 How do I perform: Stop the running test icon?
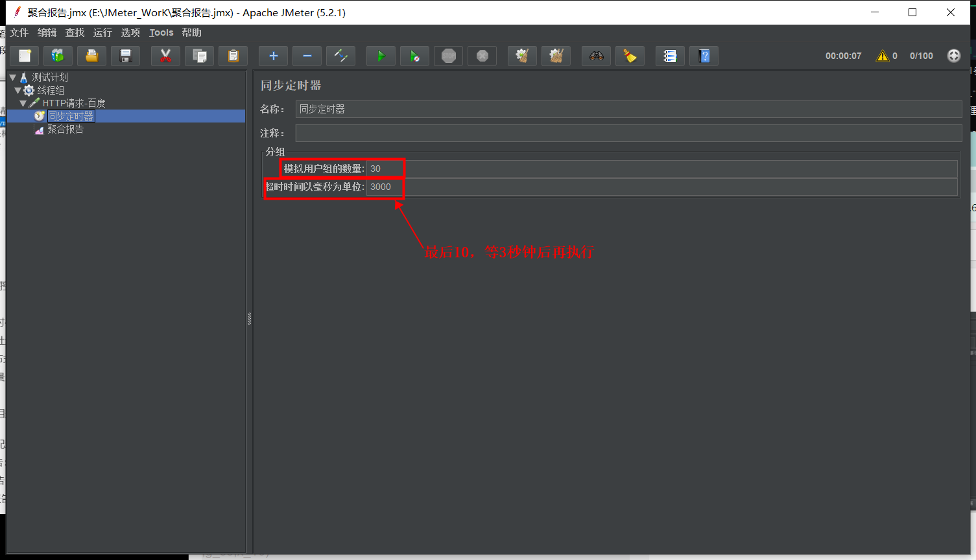pos(449,56)
